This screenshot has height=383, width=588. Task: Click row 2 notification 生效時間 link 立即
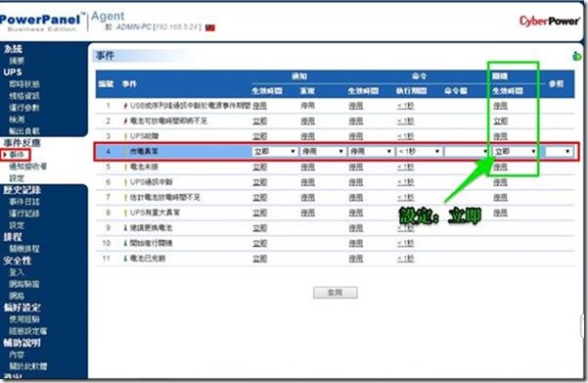coord(259,120)
